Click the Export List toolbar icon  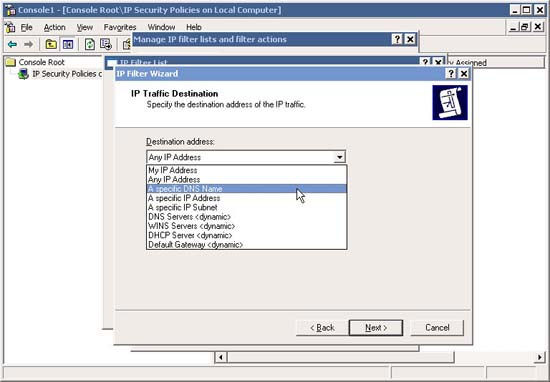click(106, 44)
